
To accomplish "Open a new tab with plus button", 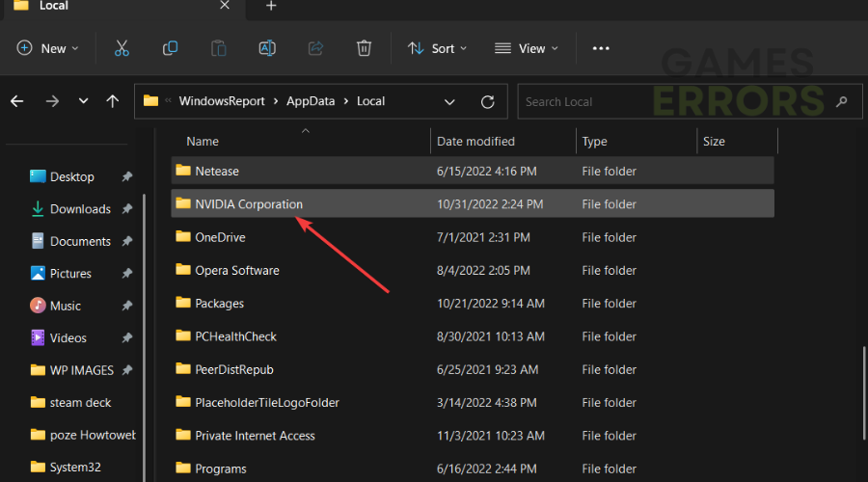I will 271,6.
